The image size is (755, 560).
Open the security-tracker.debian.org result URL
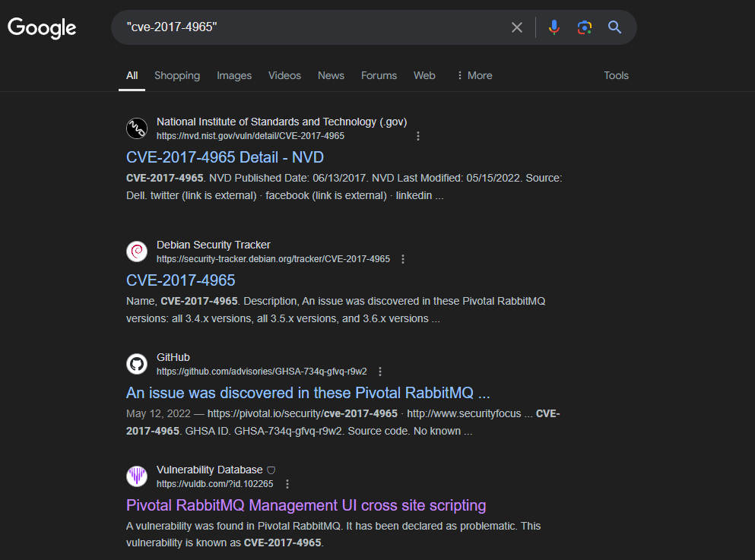[x=273, y=259]
